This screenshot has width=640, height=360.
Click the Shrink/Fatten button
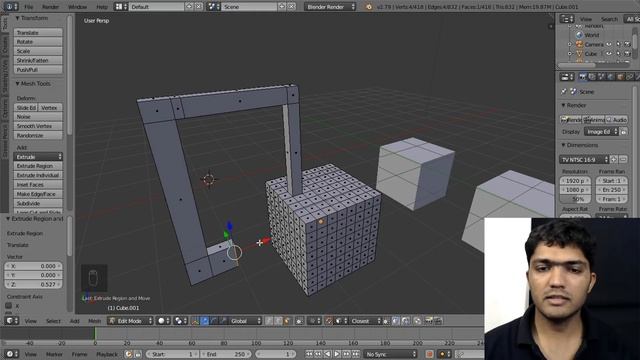(x=38, y=60)
